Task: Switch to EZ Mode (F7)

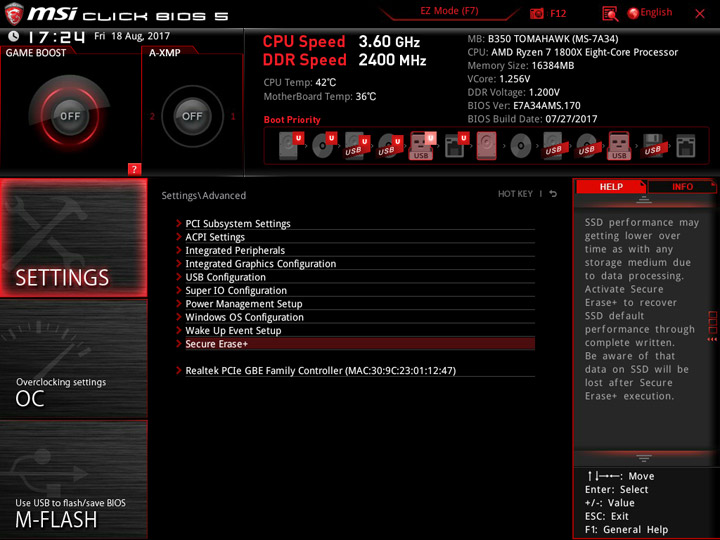Action: [x=449, y=11]
